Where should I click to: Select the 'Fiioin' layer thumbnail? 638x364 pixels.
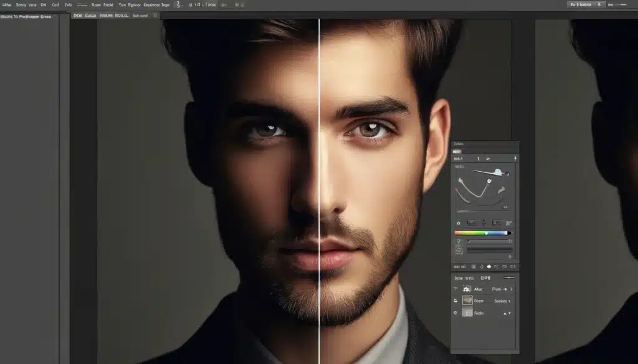tap(467, 313)
